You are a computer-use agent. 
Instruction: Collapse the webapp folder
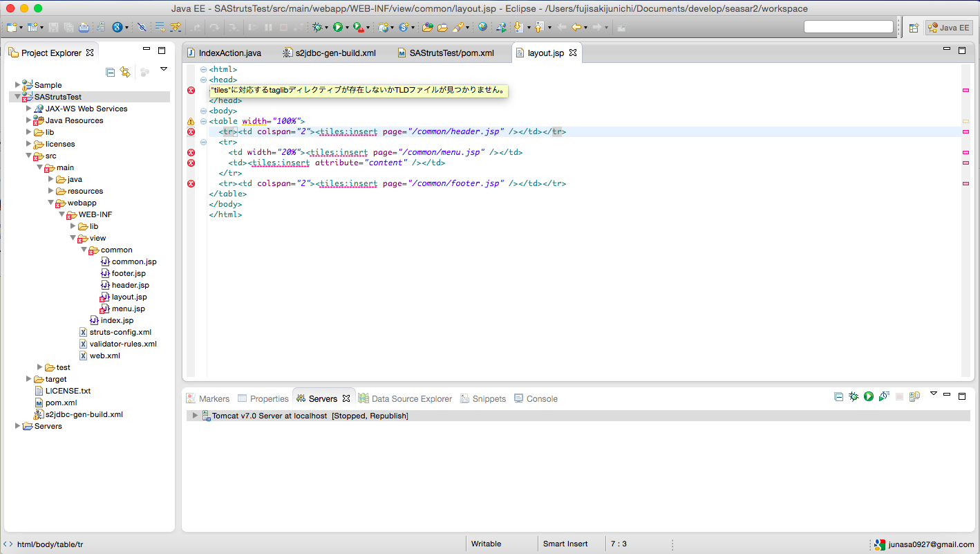point(50,203)
